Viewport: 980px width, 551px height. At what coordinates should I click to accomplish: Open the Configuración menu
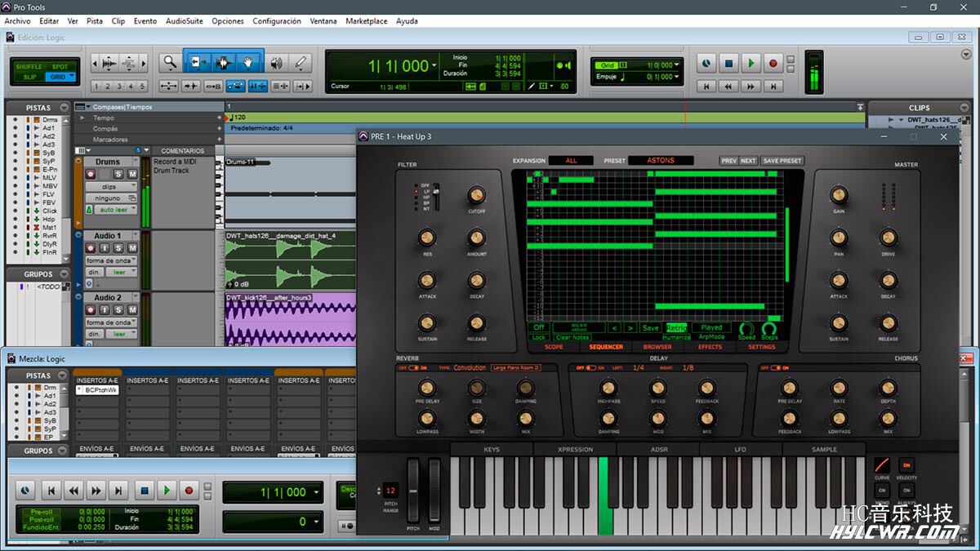tap(277, 21)
